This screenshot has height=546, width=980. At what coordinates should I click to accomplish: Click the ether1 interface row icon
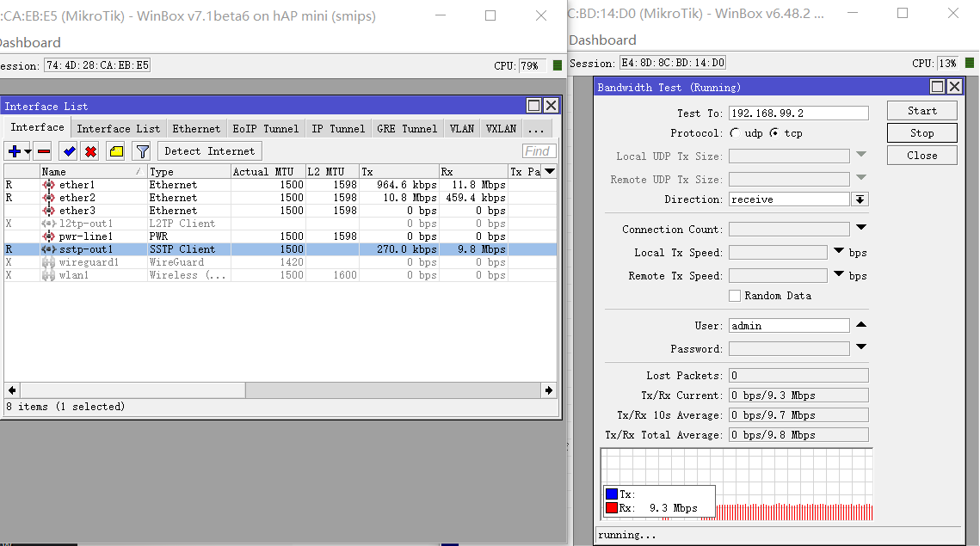[x=48, y=185]
